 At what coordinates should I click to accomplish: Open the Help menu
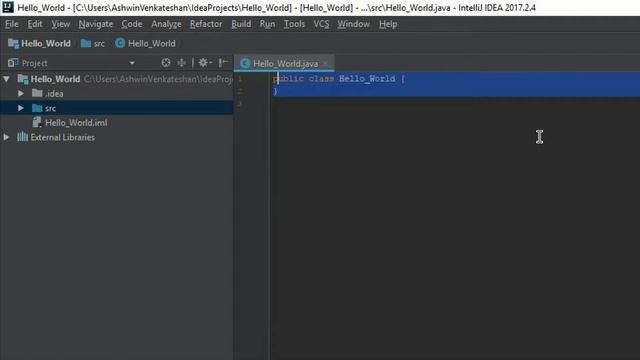point(388,24)
